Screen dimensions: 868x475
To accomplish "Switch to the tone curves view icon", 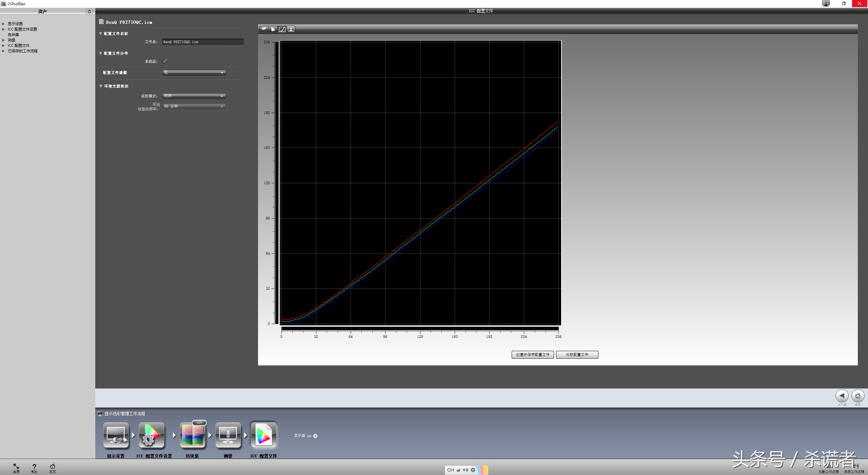I will 282,29.
